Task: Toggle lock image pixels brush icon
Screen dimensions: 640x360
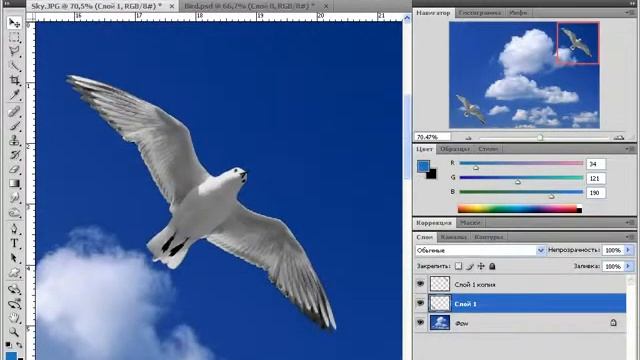Action: pyautogui.click(x=470, y=266)
